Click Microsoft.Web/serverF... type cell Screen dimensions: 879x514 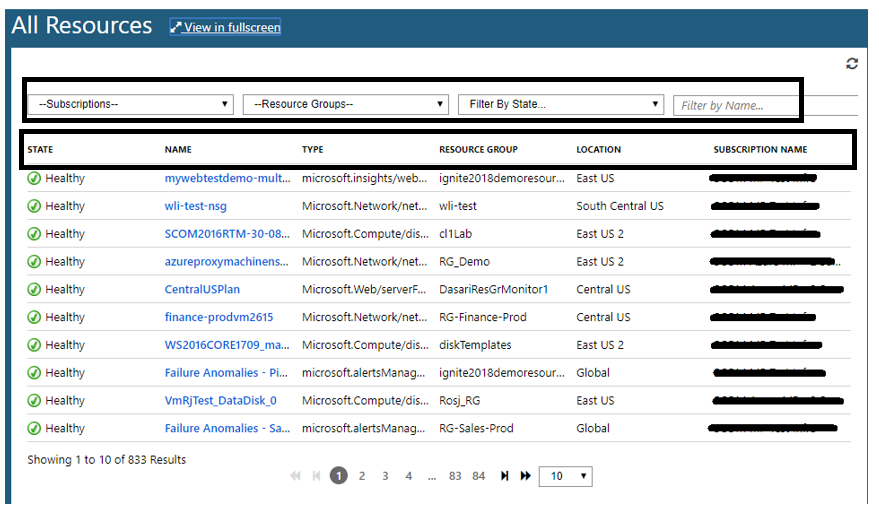[x=364, y=289]
